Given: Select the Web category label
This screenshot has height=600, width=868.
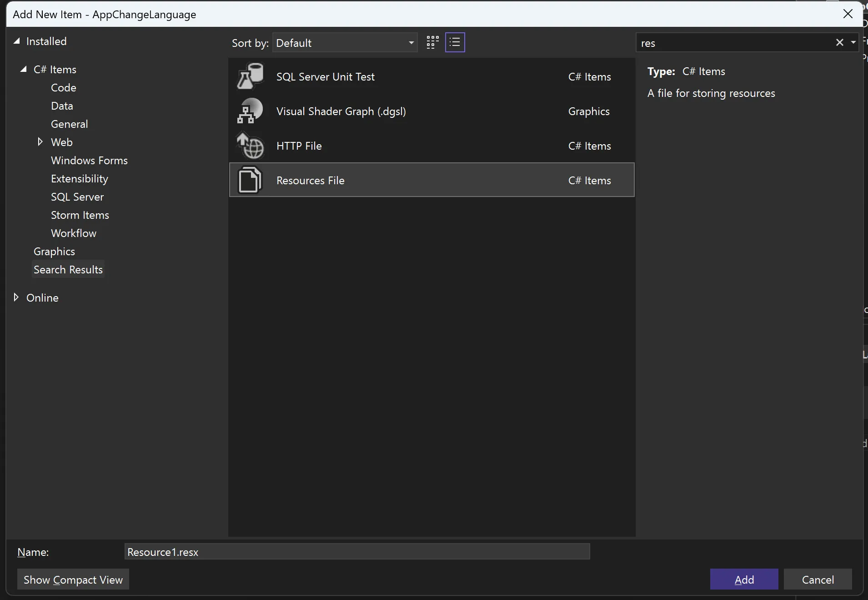Looking at the screenshot, I should click(x=62, y=142).
